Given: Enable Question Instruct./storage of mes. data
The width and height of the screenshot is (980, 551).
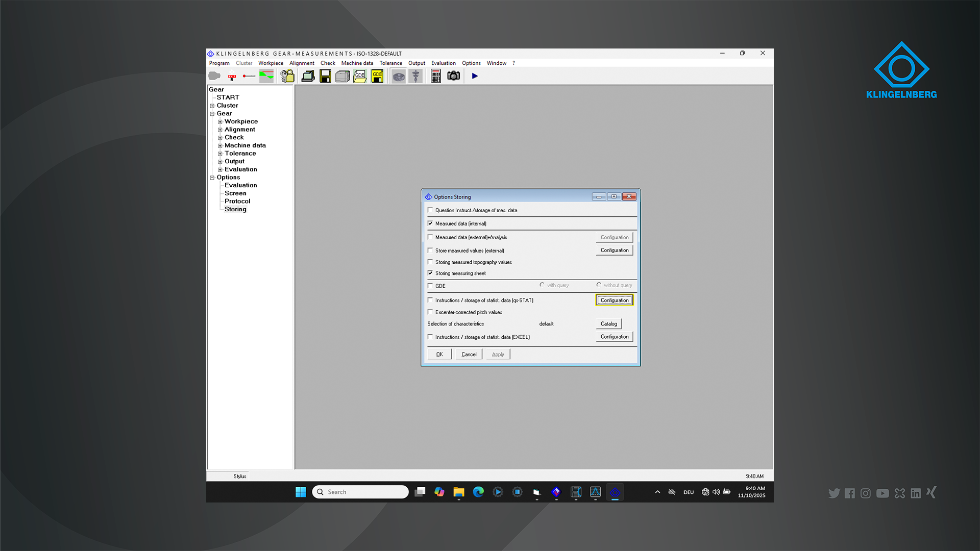Looking at the screenshot, I should coord(430,210).
